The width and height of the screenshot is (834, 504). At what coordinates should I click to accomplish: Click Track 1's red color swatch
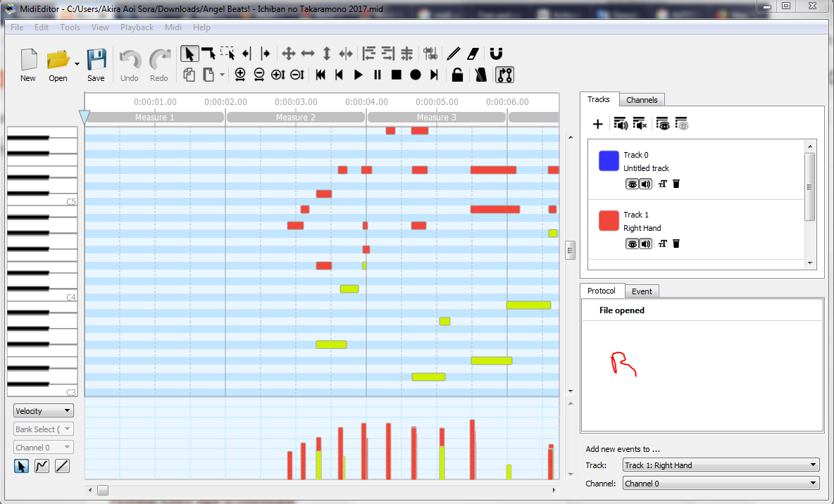(x=609, y=220)
